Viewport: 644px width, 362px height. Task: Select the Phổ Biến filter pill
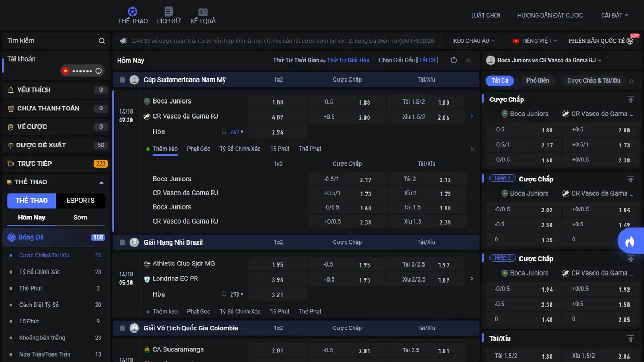point(538,80)
